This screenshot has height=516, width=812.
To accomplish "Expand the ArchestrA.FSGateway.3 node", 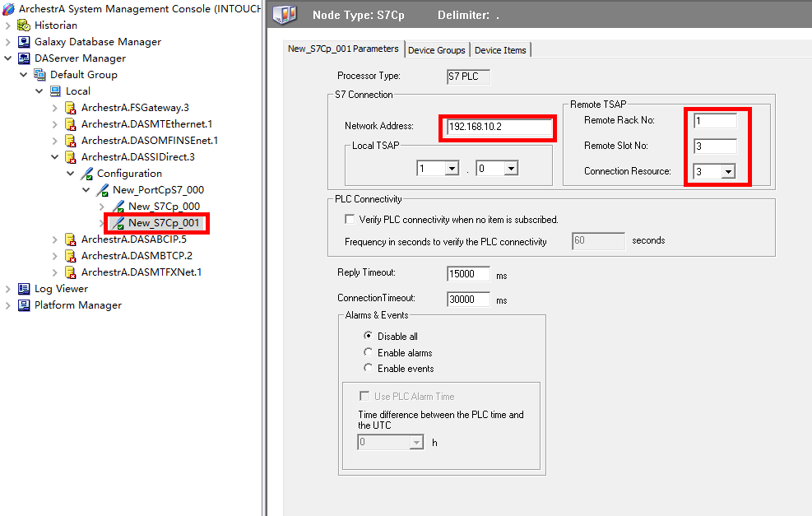I will 55,108.
